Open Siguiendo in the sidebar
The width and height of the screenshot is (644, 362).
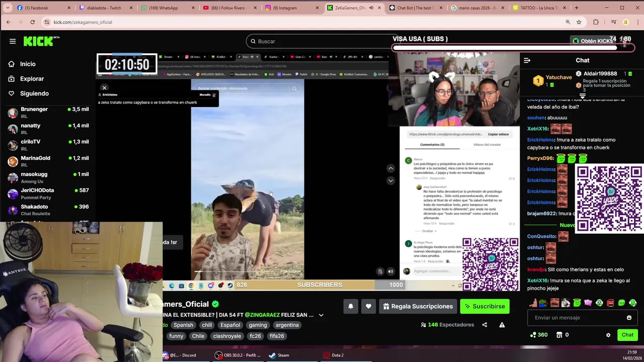click(x=34, y=94)
